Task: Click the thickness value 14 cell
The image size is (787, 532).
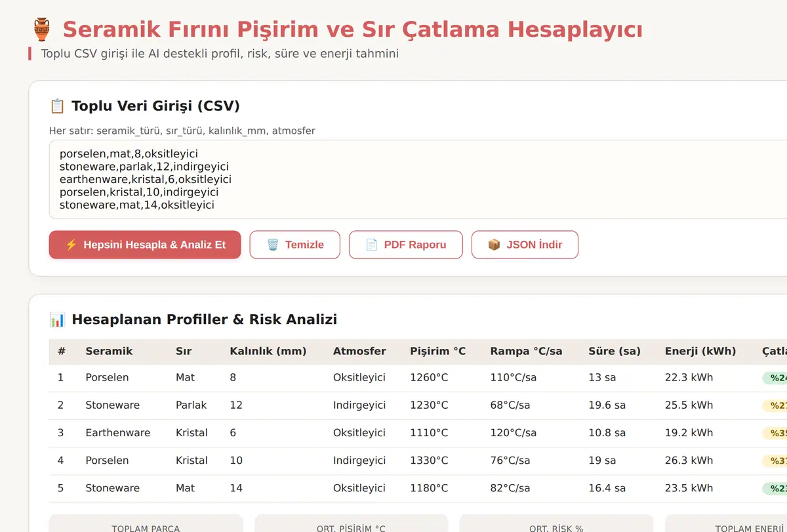Action: coord(236,488)
